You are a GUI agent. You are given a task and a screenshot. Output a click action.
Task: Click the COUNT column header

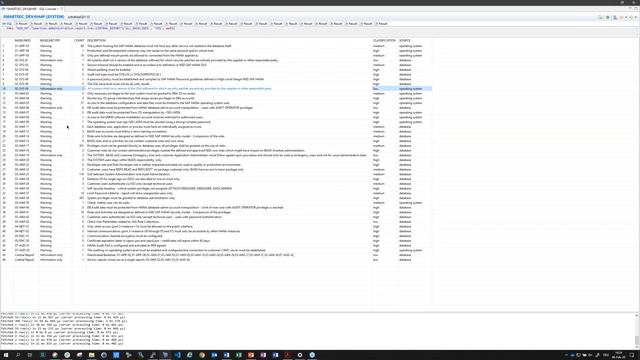coord(79,40)
